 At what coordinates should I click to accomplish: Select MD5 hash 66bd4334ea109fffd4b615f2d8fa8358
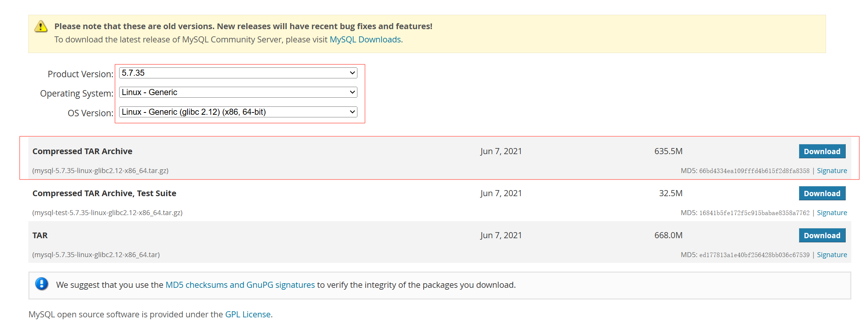[754, 171]
